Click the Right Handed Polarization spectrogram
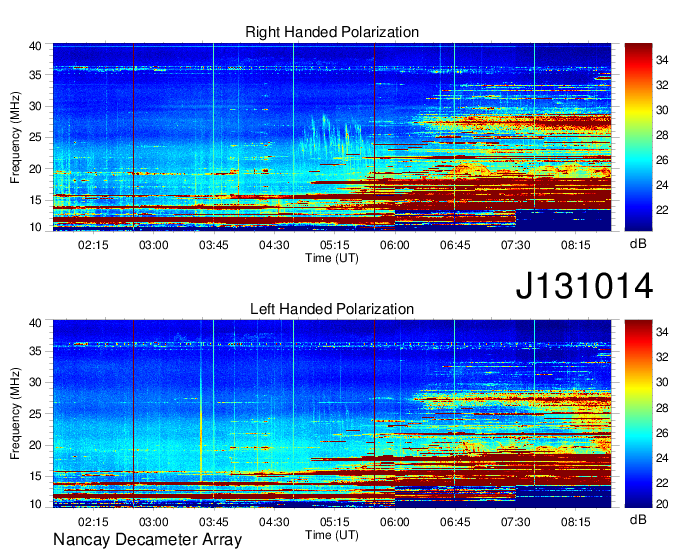This screenshot has height=552, width=680. coord(332,137)
